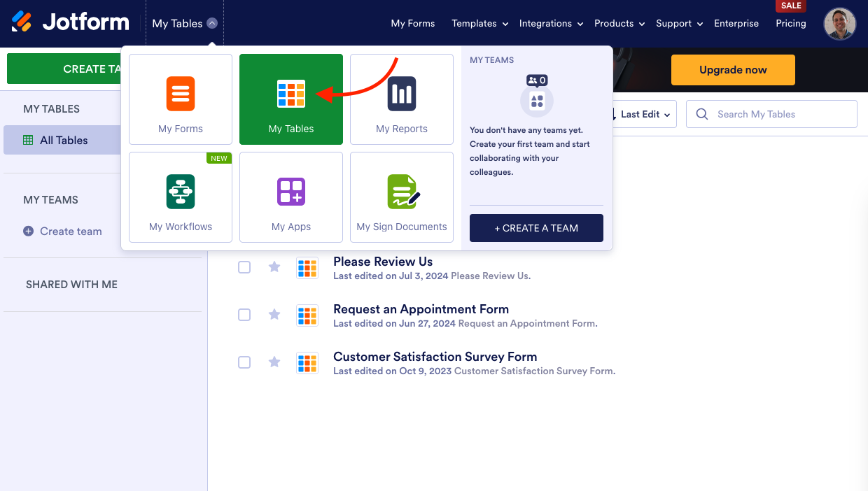Image resolution: width=868 pixels, height=491 pixels.
Task: Click the Jotform logo
Action: (71, 22)
